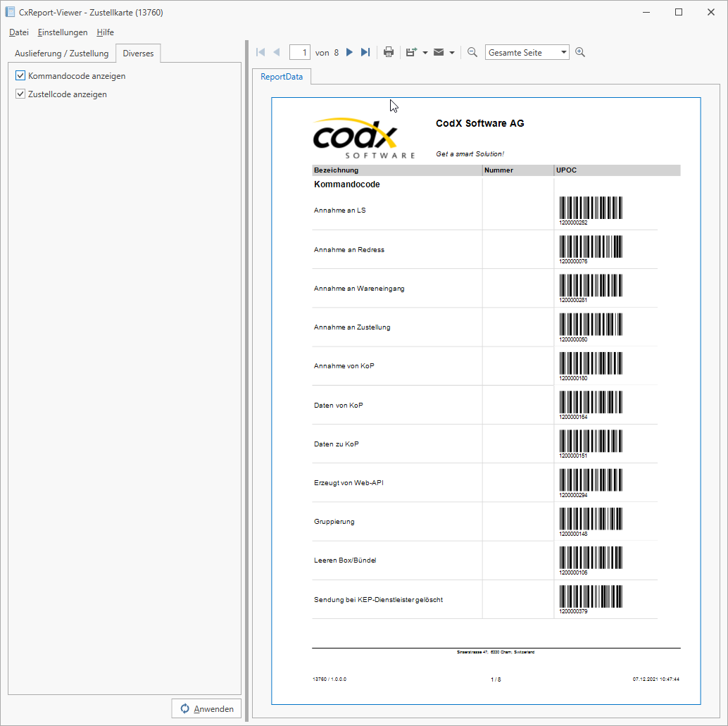This screenshot has width=728, height=726.
Task: Select the Diverses tab
Action: (x=139, y=54)
